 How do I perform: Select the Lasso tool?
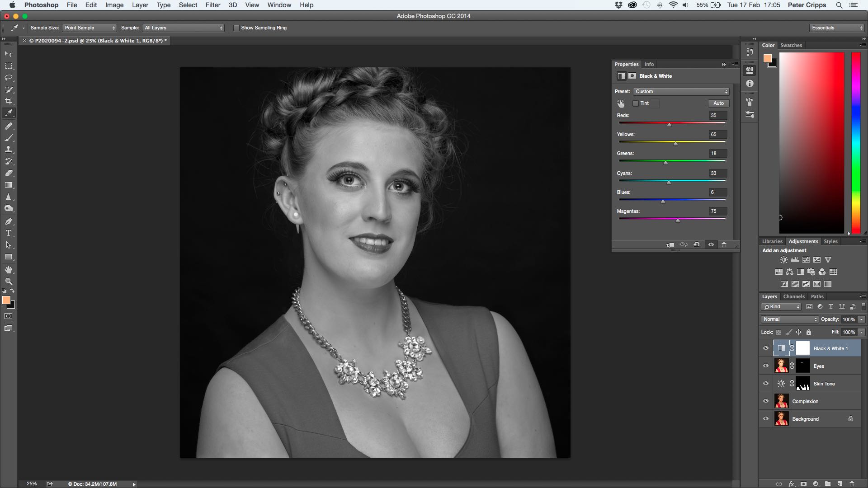pos(9,78)
